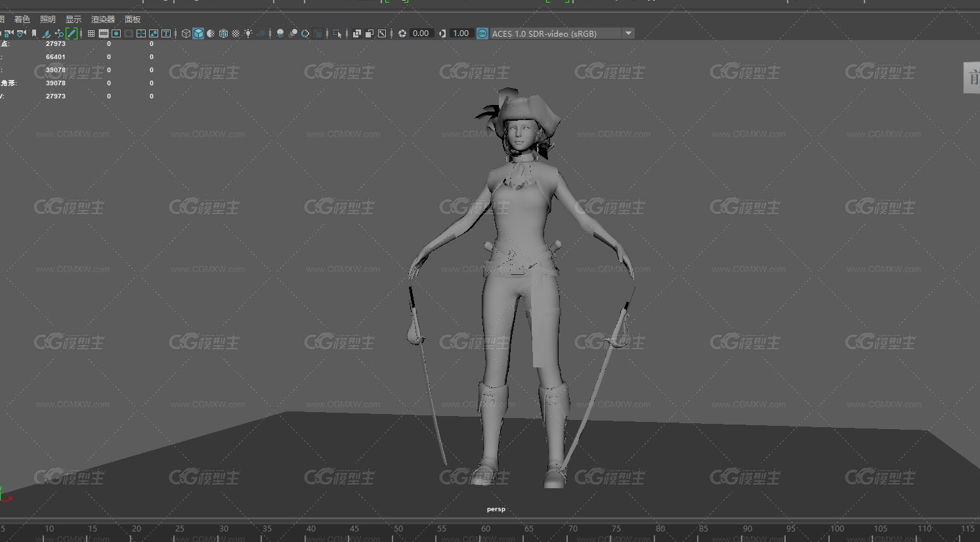Toggle the resolution gate icon

(116, 33)
